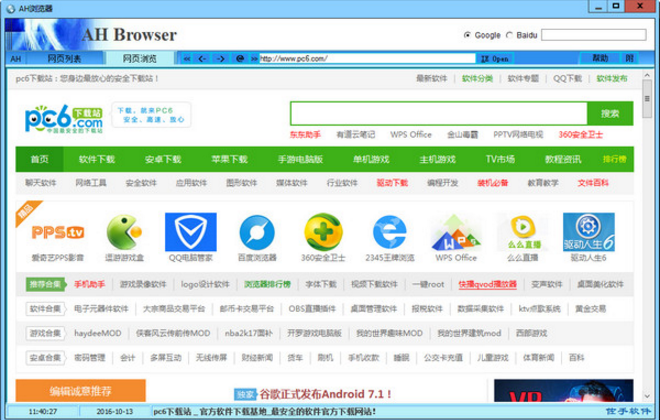Viewport: 660px width, 420px height.
Task: Select the Baidu search radio button
Action: click(x=509, y=35)
